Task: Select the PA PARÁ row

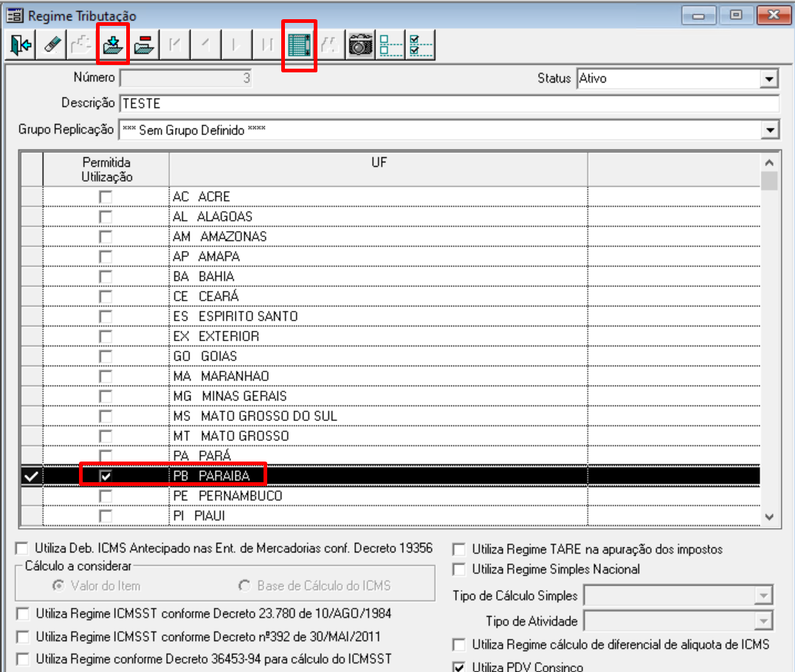Action: pyautogui.click(x=390, y=456)
